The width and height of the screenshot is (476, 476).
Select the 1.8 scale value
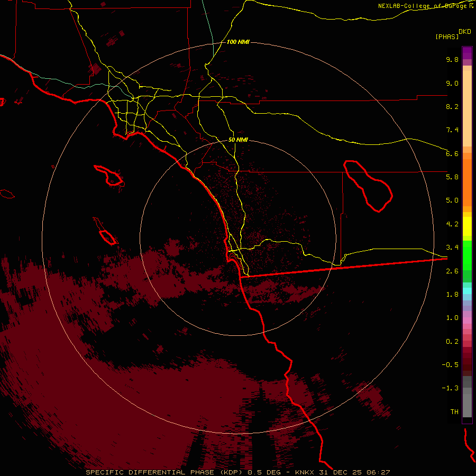(452, 295)
